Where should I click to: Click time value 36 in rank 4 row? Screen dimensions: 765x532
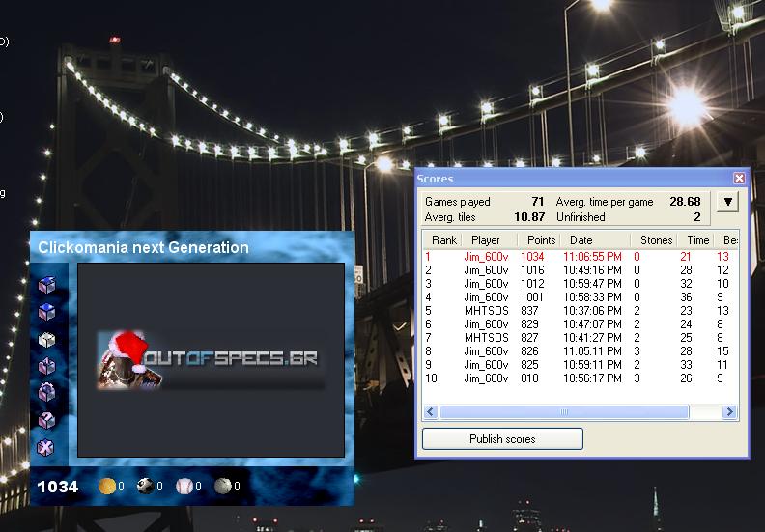point(686,297)
